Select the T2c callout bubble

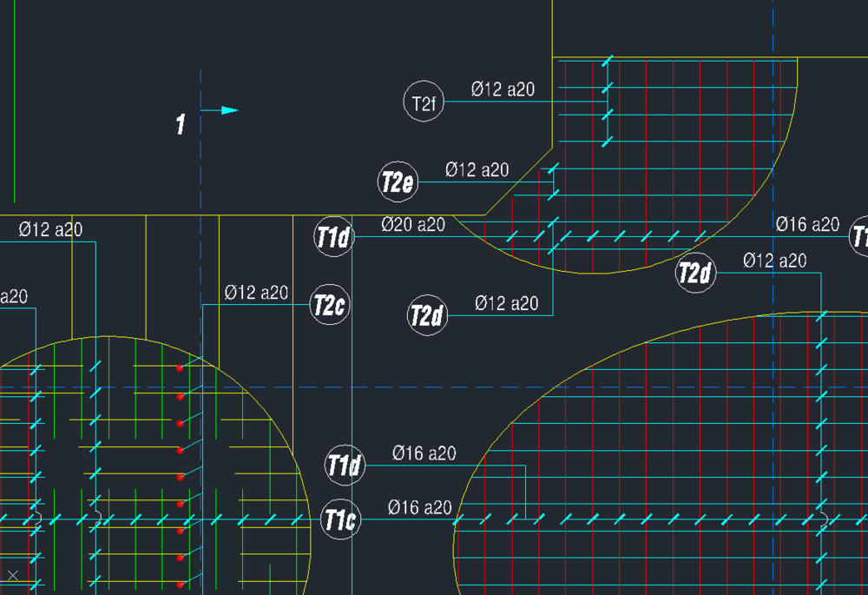329,305
